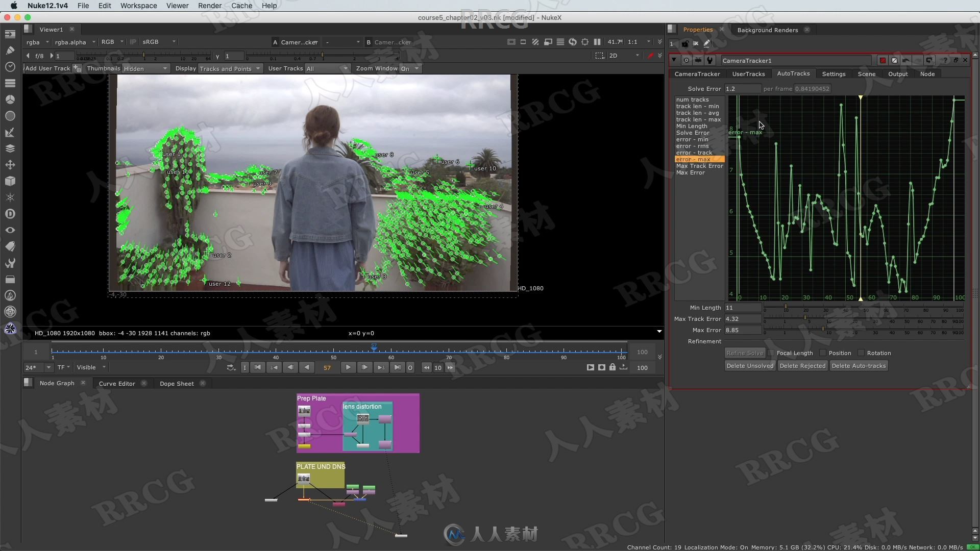Toggle the Rotation refinement checkbox

[x=861, y=353]
